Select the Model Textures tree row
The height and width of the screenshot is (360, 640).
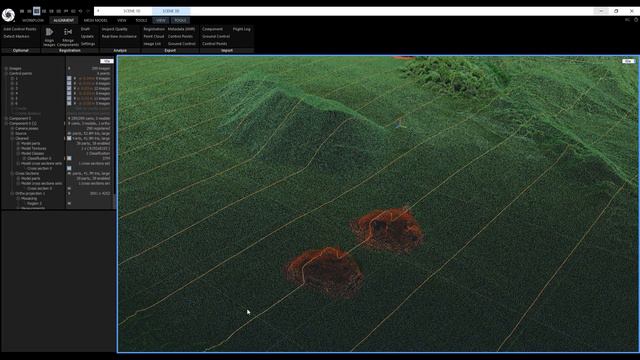33,148
